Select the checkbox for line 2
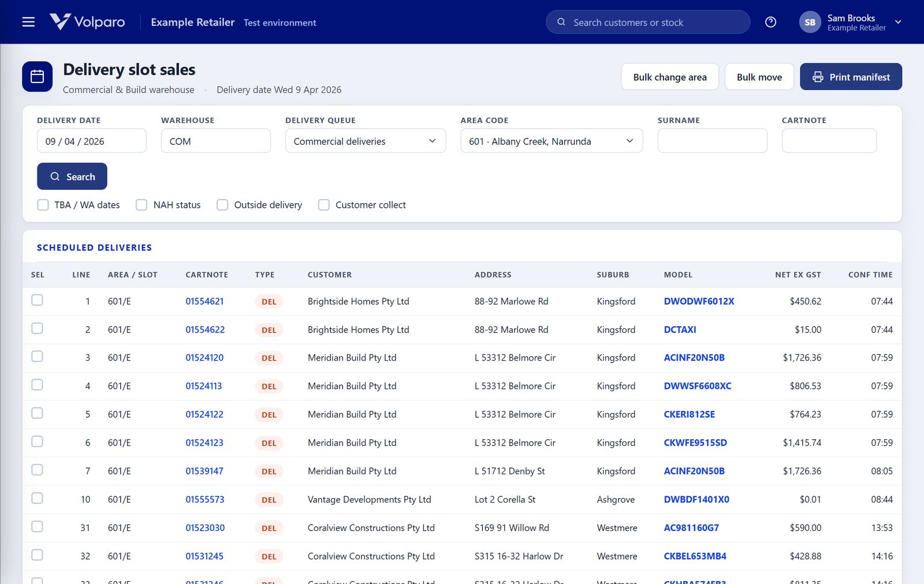The height and width of the screenshot is (584, 924). tap(37, 328)
